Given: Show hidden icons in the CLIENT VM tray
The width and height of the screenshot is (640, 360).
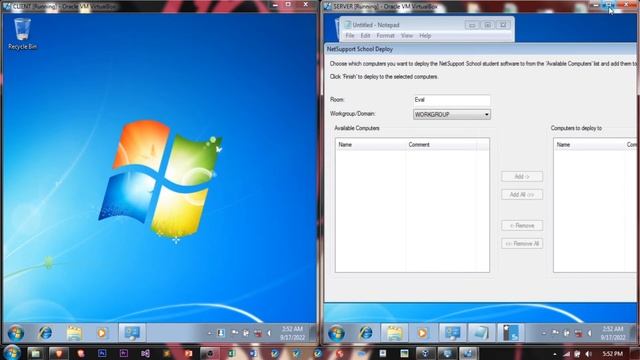Looking at the screenshot, I should [210, 333].
